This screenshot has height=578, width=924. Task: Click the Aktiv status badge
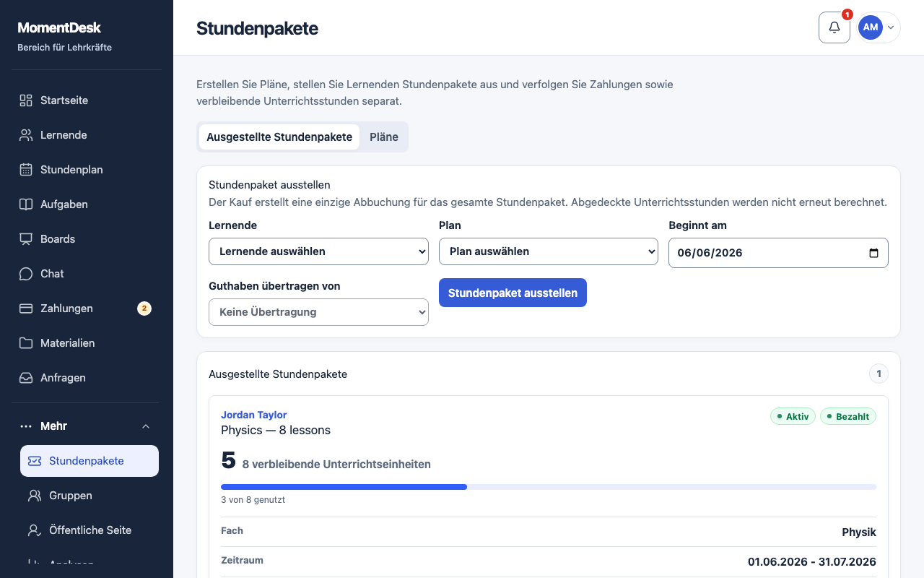point(793,416)
